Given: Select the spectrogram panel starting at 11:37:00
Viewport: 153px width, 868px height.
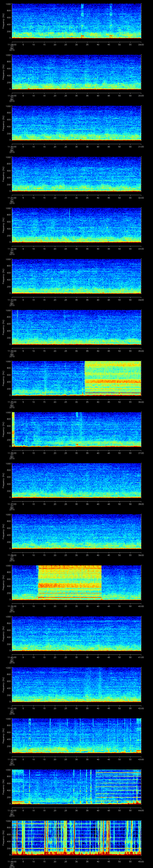Looking at the screenshot, I should [x=76, y=481].
